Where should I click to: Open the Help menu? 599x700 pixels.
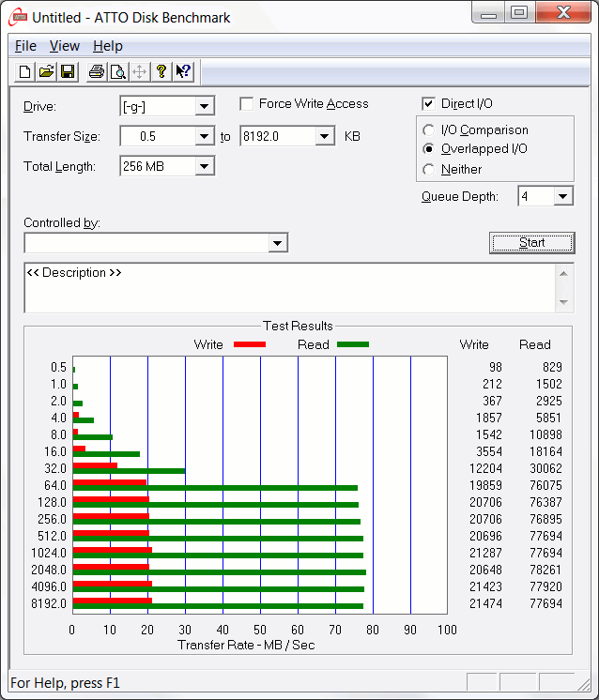point(108,46)
